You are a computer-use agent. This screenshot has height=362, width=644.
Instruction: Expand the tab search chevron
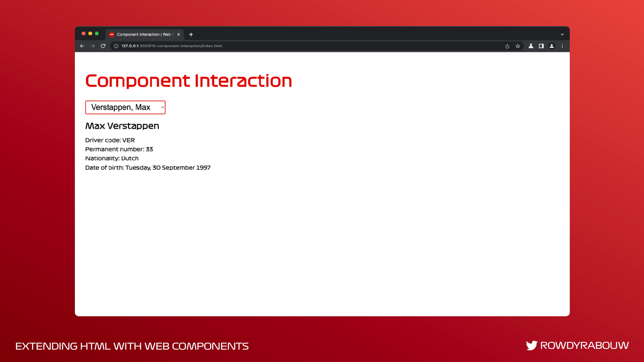click(562, 34)
